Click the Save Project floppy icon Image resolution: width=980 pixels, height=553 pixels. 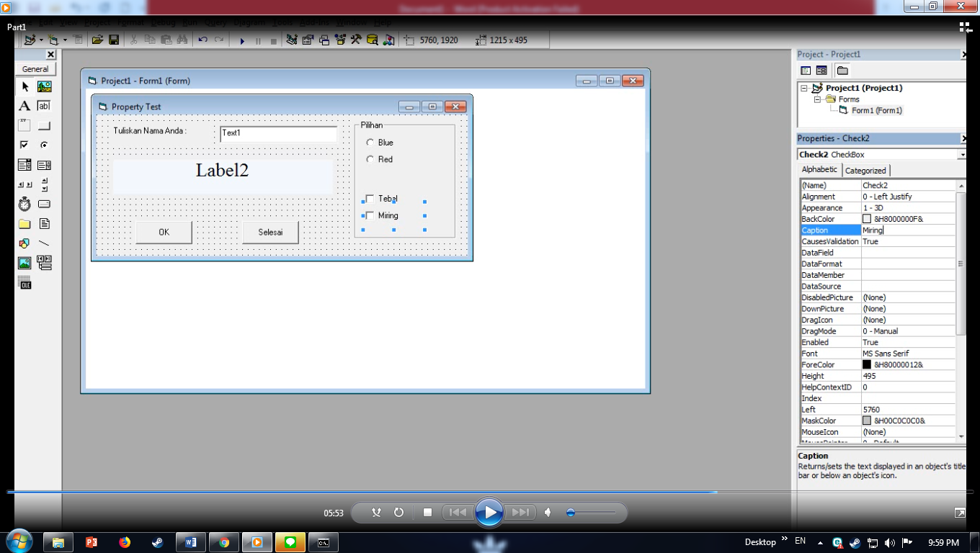[x=114, y=40]
